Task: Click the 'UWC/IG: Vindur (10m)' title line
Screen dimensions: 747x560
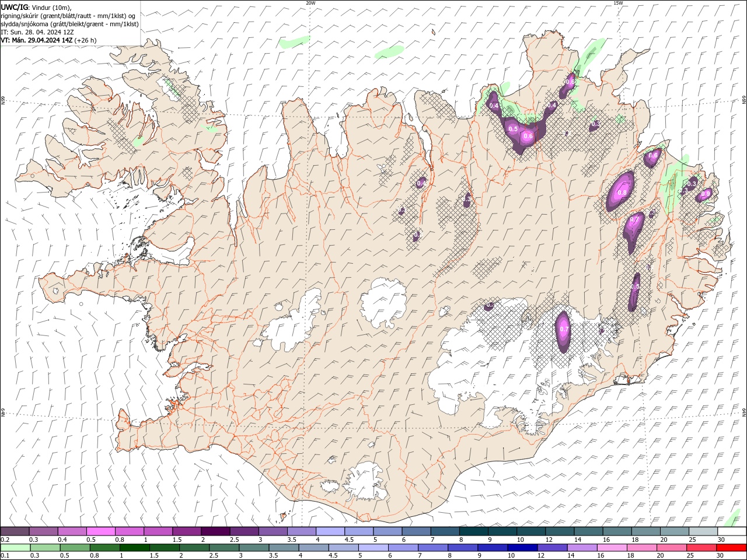Action: [37, 7]
